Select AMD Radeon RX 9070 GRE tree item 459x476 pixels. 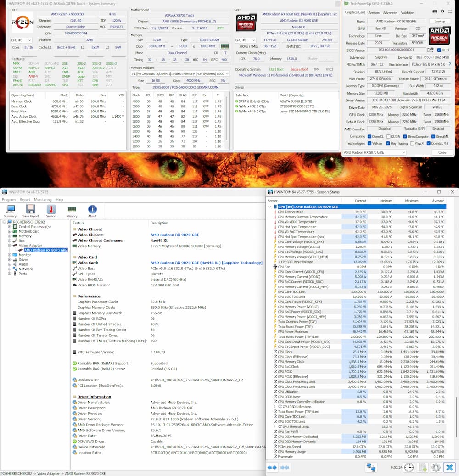click(x=46, y=250)
